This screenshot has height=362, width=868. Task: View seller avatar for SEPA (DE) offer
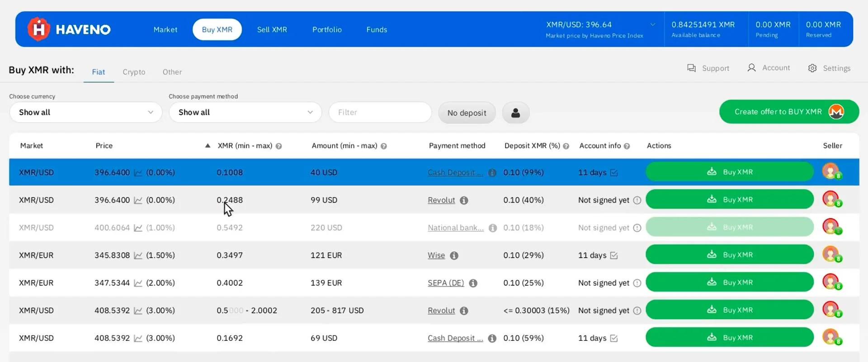(x=831, y=282)
